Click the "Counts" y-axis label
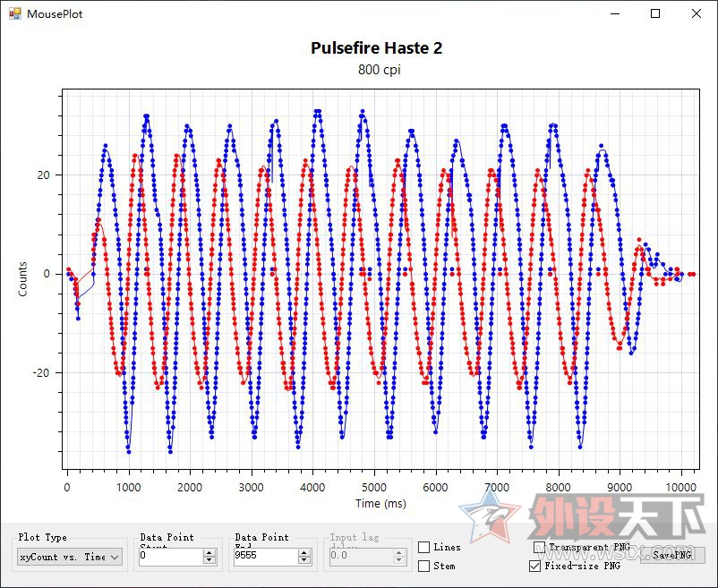Screen dimensions: 718x588 (22, 278)
